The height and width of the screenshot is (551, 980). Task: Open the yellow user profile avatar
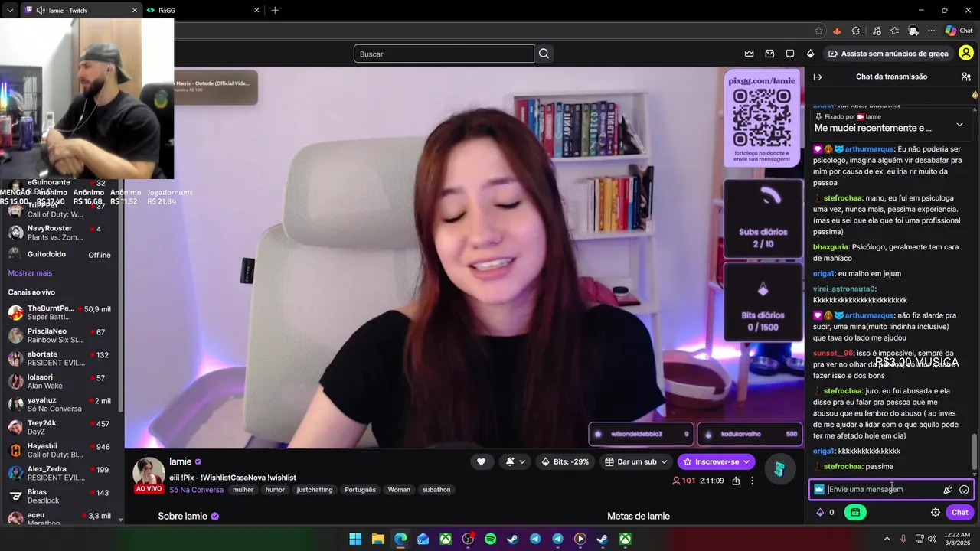point(966,54)
